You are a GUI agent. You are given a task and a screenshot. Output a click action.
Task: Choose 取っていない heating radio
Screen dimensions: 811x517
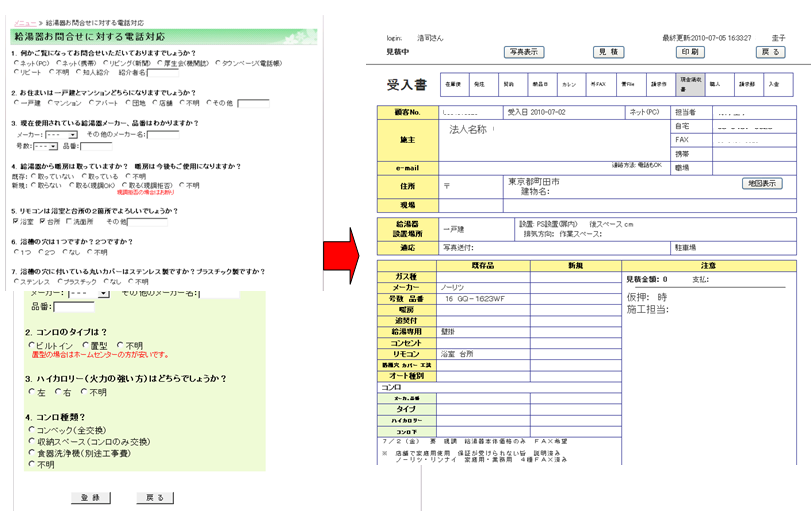coord(34,176)
